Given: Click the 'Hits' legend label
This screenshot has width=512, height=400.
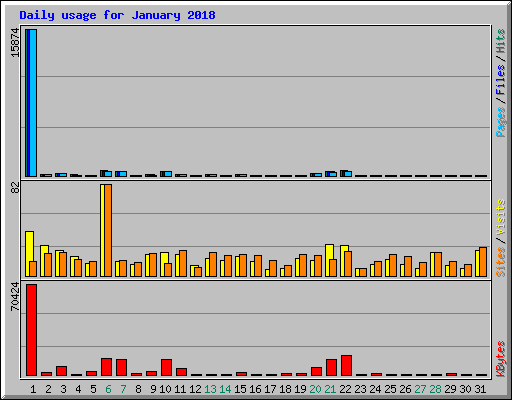Looking at the screenshot, I should point(500,41).
